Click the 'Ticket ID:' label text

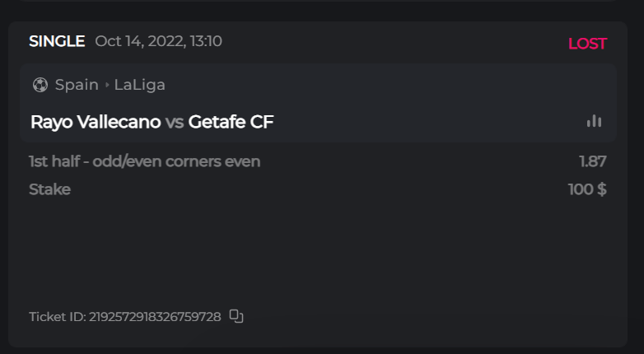pos(57,316)
